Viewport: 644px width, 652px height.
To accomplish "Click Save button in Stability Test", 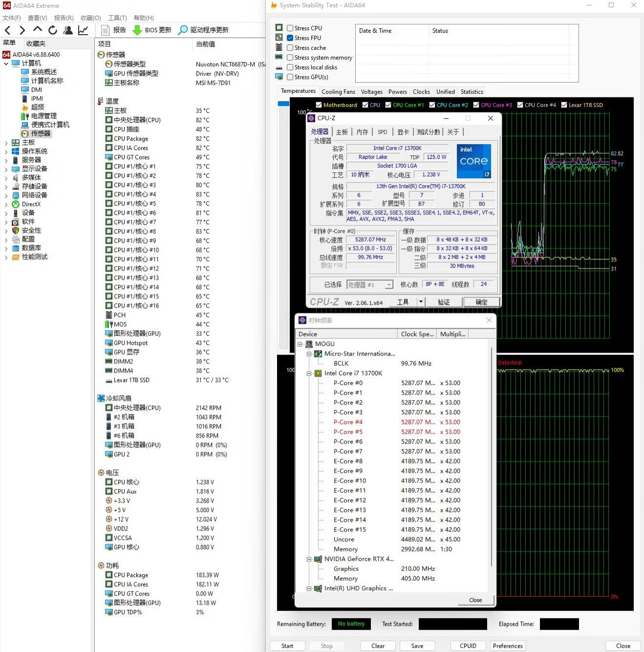I will coord(417,646).
